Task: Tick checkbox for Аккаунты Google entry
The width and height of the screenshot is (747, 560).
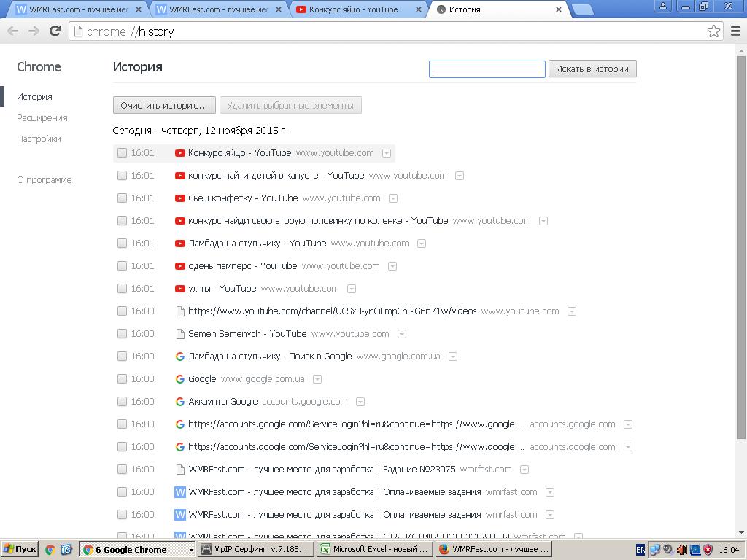Action: (x=122, y=402)
